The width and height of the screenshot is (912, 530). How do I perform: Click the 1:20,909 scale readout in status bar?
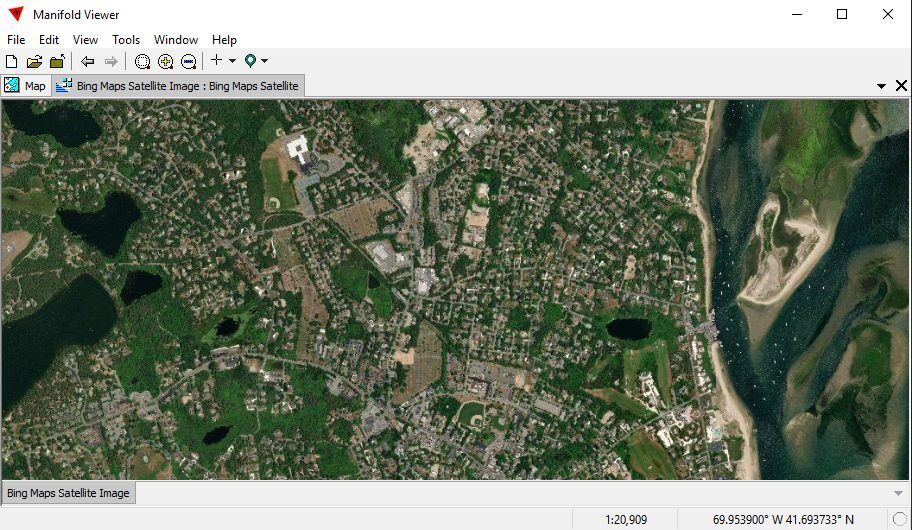625,520
